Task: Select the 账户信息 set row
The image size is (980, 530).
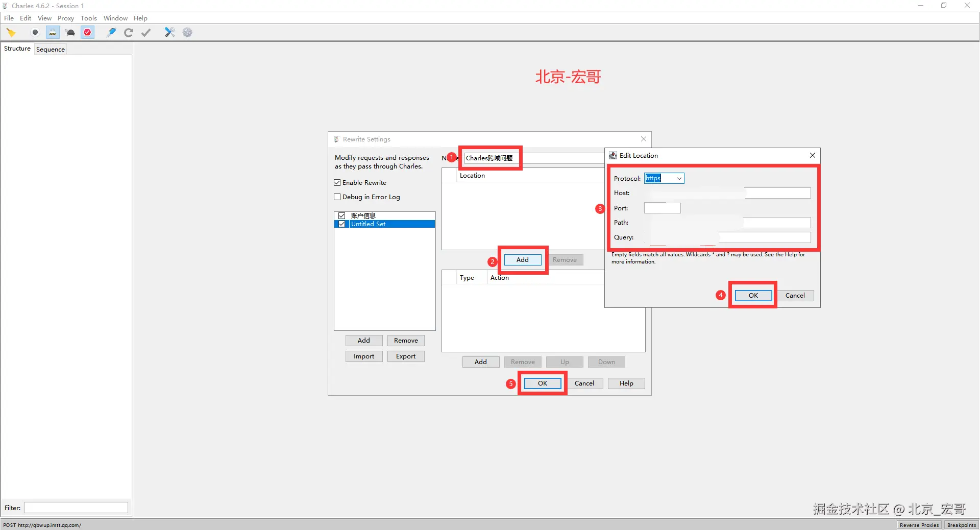Action: click(x=384, y=216)
